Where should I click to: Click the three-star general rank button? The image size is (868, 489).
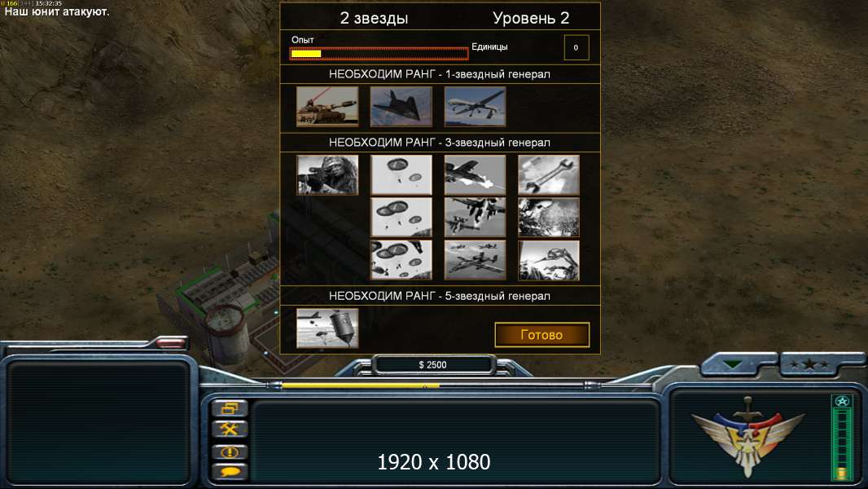(809, 364)
